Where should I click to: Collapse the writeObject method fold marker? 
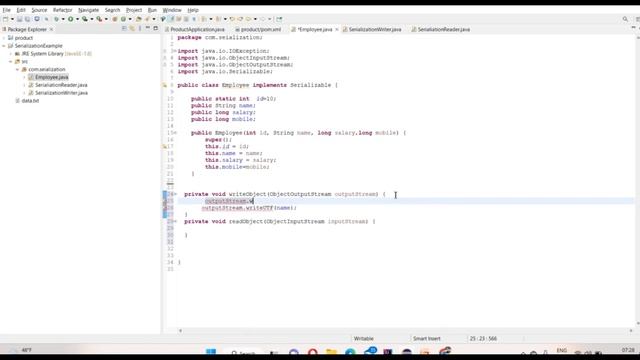coord(176,194)
